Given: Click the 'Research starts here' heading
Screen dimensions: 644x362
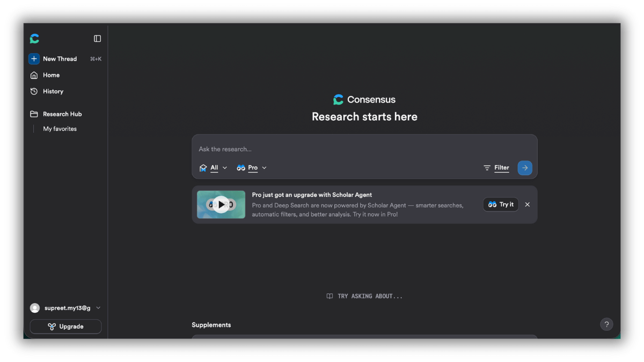Looking at the screenshot, I should click(364, 117).
